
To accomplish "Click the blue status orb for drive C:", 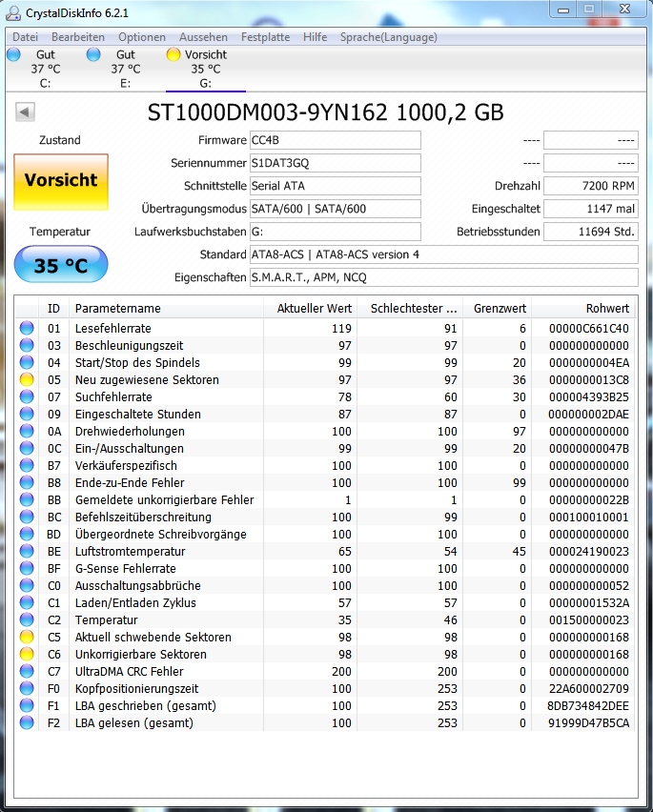I will pos(14,54).
